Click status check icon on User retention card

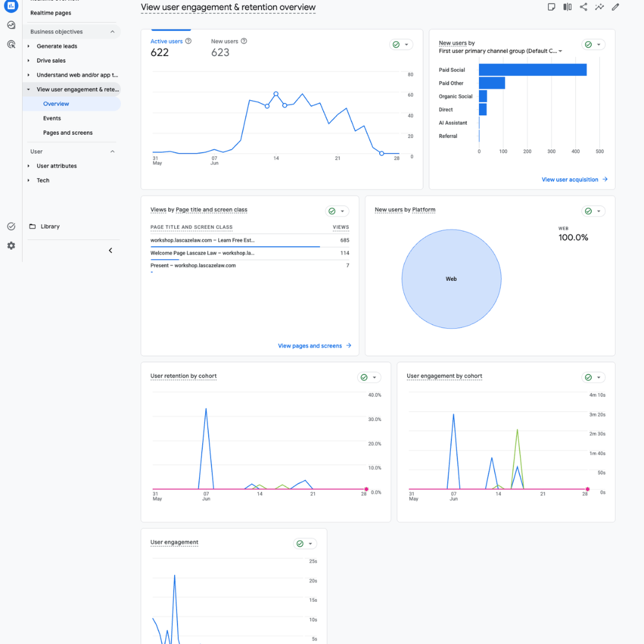(364, 377)
